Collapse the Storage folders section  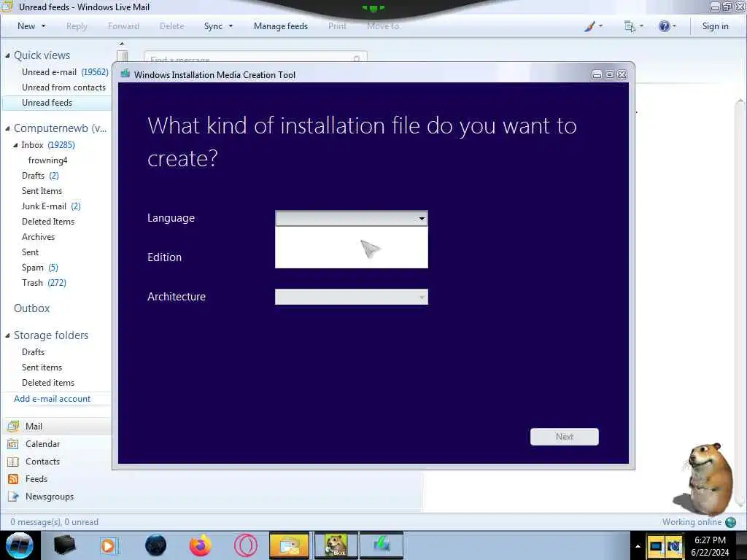(7, 335)
